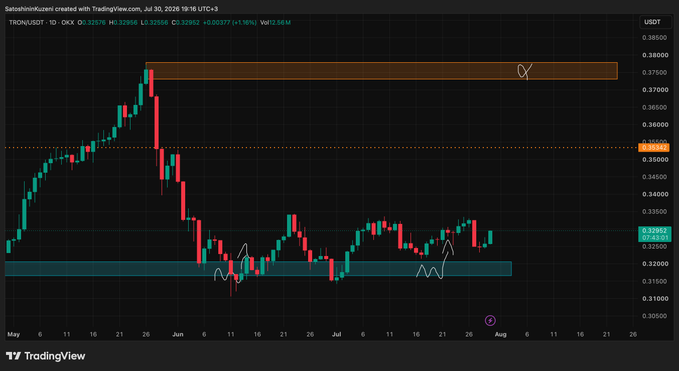The image size is (679, 371).
Task: Click the 0.34000 price axis label
Action: coord(654,194)
